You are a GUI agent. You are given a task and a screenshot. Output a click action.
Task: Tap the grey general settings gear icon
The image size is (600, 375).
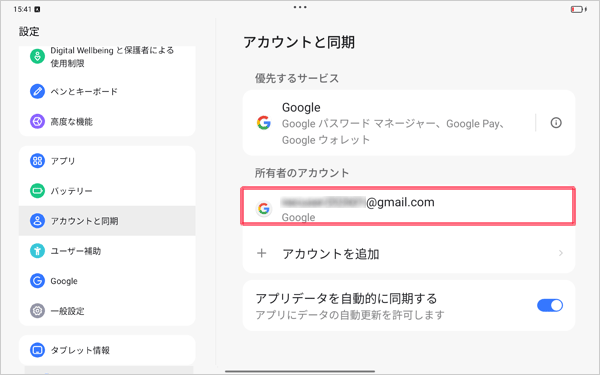pos(37,311)
